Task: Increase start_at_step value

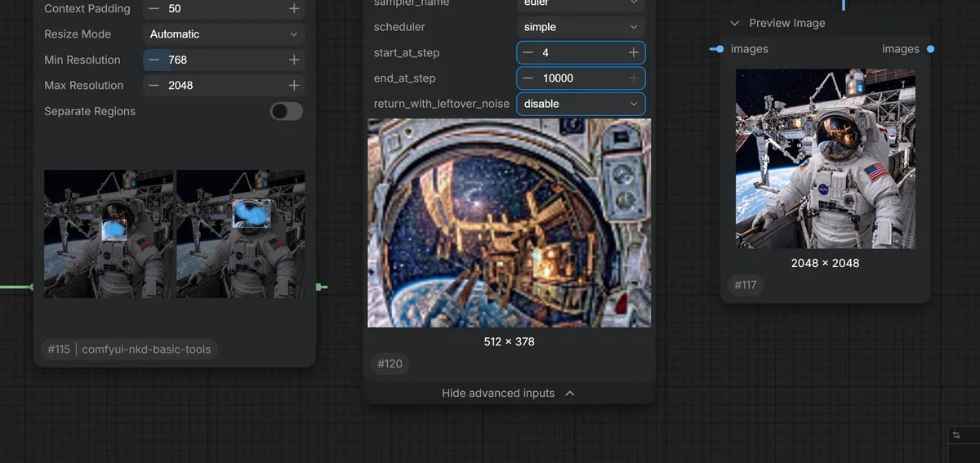Action: coord(633,52)
